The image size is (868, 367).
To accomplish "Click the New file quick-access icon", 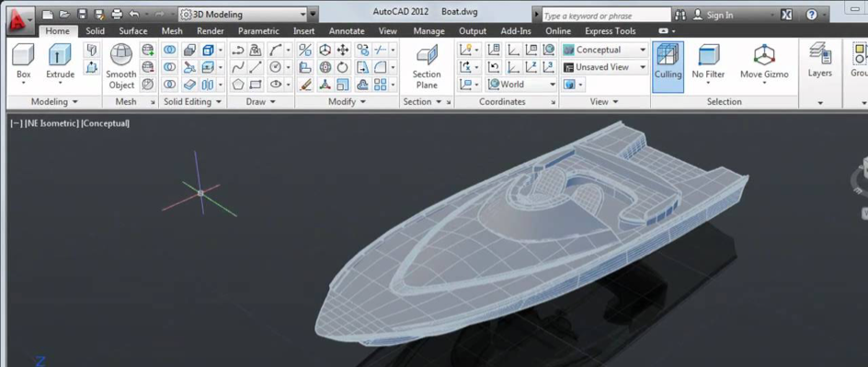I will (x=48, y=15).
